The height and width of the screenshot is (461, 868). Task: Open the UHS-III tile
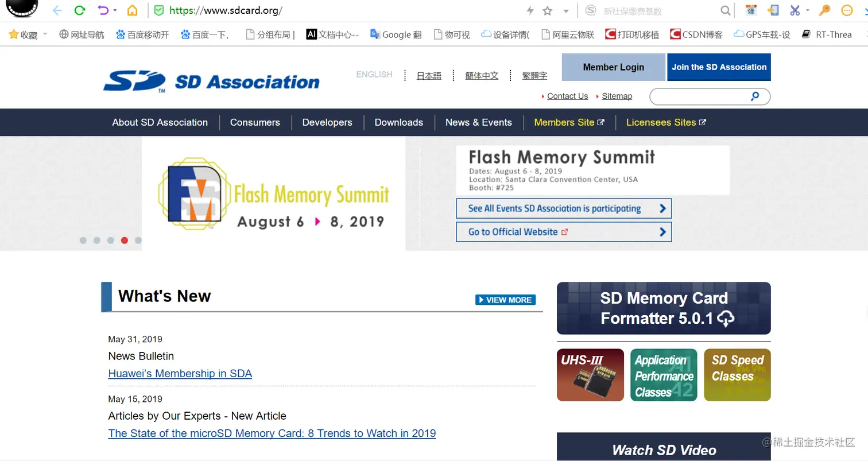pyautogui.click(x=590, y=375)
